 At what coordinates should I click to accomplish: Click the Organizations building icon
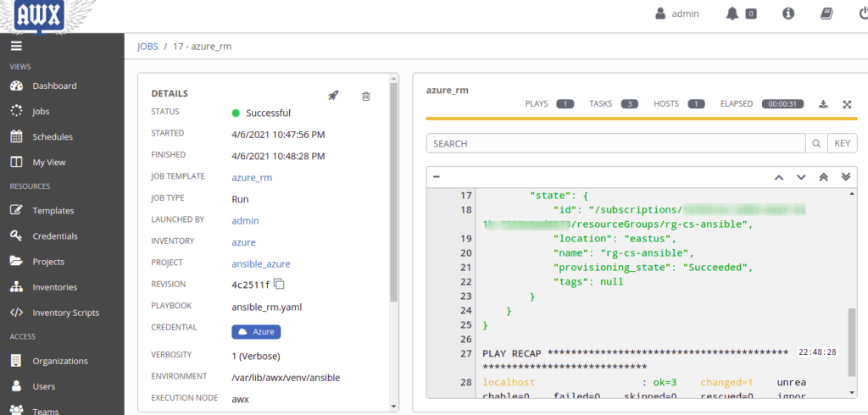pos(17,361)
